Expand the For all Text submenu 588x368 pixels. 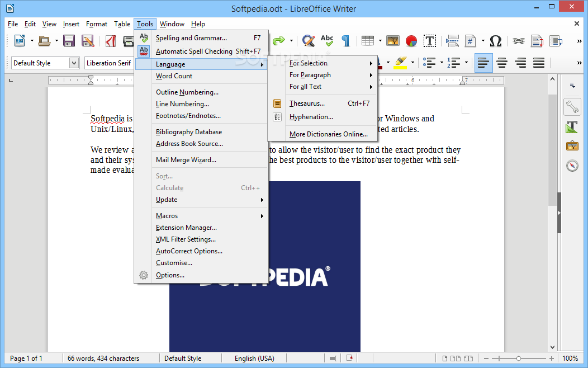[323, 87]
